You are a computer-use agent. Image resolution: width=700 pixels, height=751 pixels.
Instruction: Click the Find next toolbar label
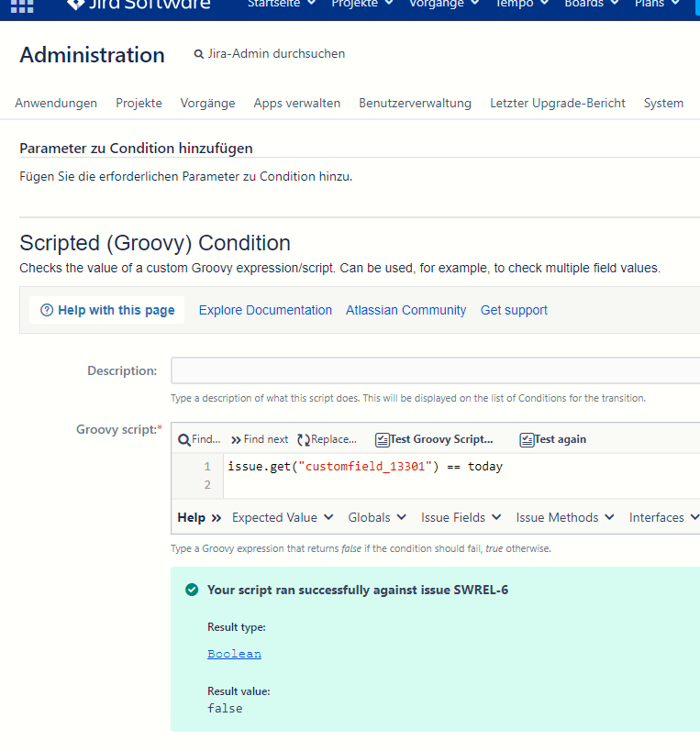tap(266, 439)
